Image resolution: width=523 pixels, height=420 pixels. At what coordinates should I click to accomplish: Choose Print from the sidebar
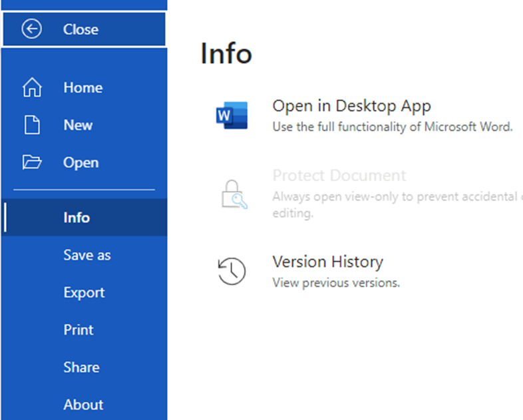(79, 329)
